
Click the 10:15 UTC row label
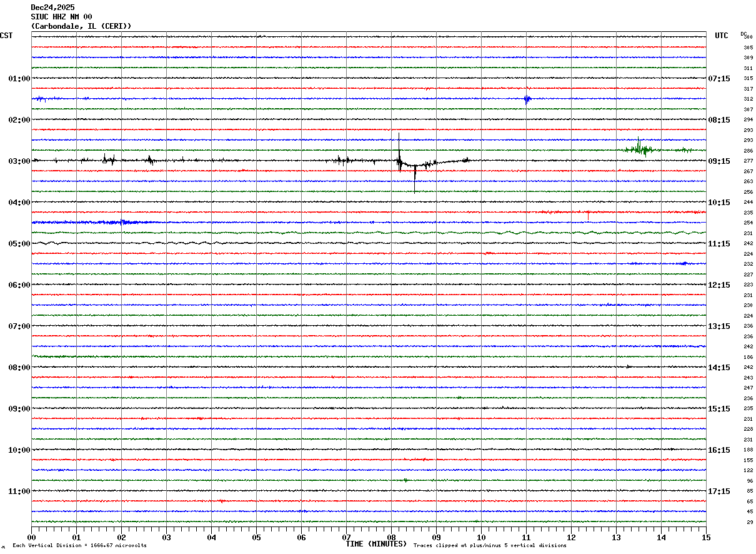tap(719, 203)
